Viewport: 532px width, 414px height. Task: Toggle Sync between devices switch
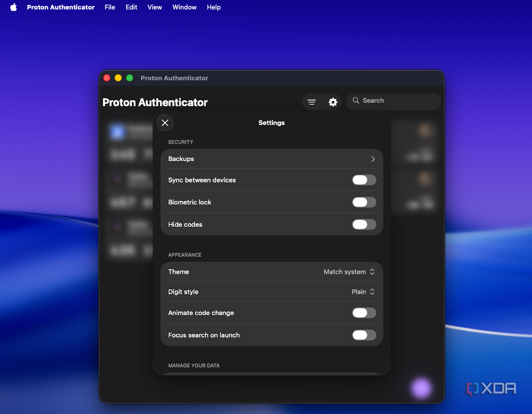tap(364, 180)
